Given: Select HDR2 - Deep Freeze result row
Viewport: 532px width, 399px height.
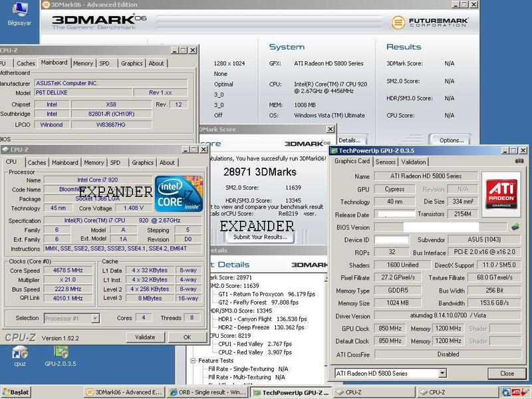Looking at the screenshot, I should pos(261,327).
